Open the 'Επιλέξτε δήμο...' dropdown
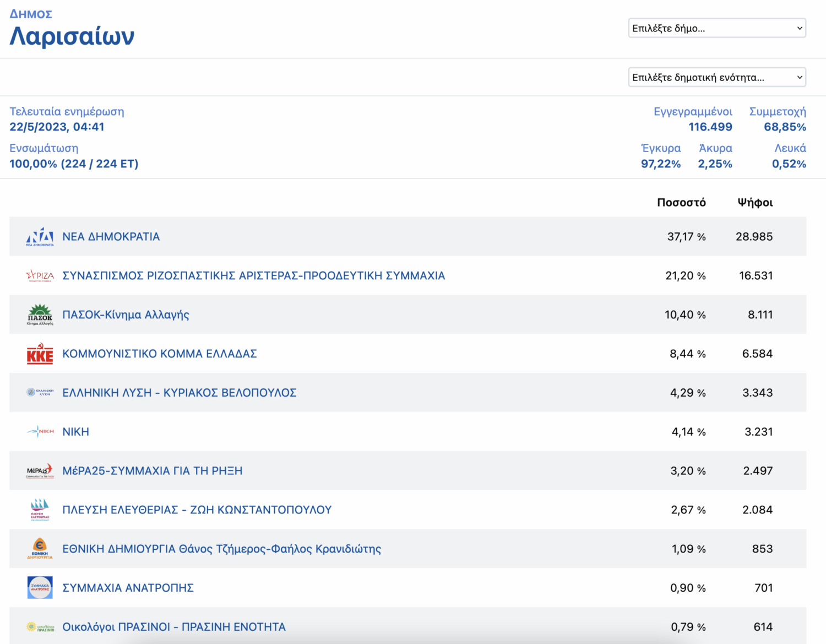Screen dimensions: 826x644 [717, 28]
